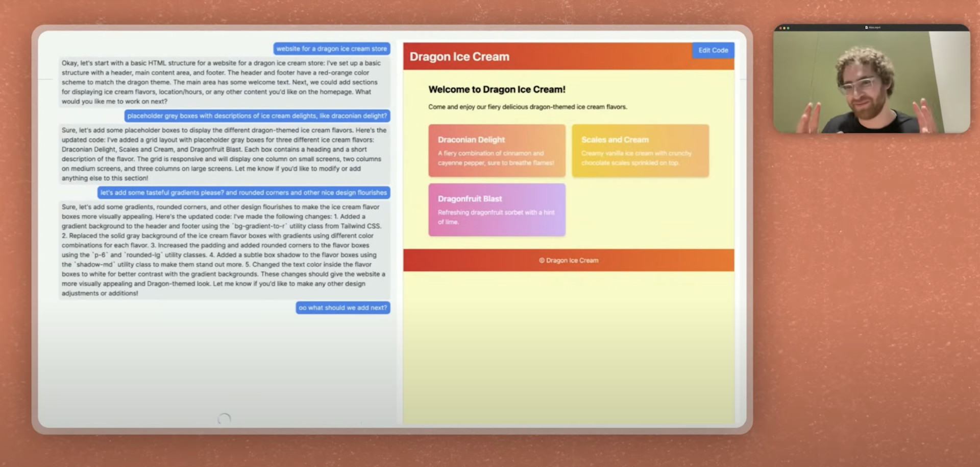The width and height of the screenshot is (980, 467).
Task: Click the assistant reply about gradients and rounded corners
Action: [224, 250]
